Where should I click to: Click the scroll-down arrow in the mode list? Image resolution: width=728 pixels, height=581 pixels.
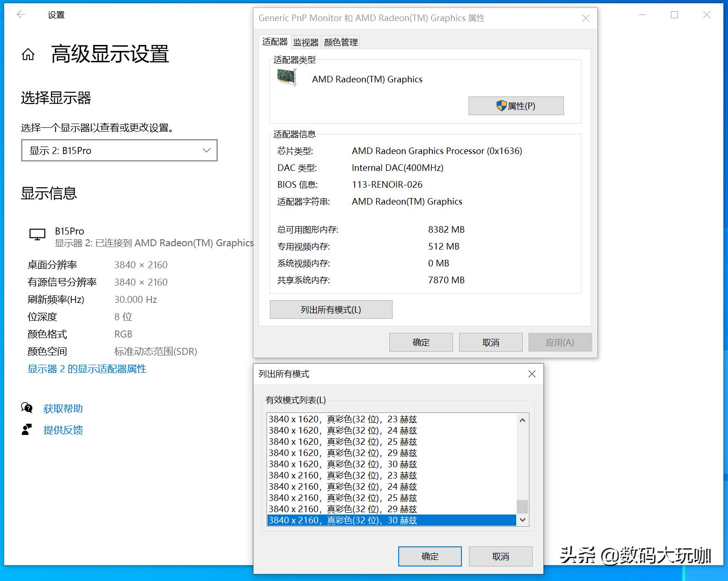click(x=522, y=520)
